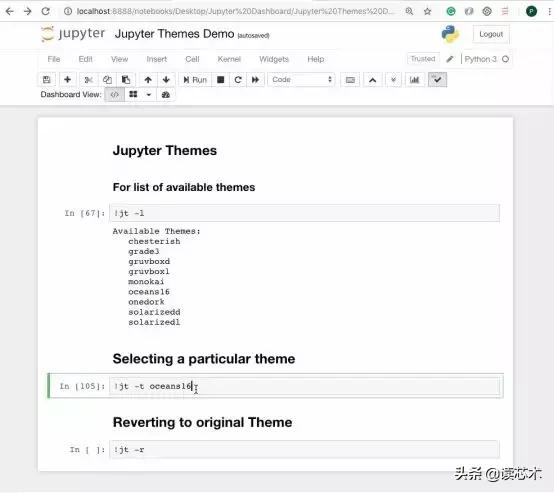The width and height of the screenshot is (554, 493).
Task: Click the In [67] prompt label
Action: click(x=85, y=213)
